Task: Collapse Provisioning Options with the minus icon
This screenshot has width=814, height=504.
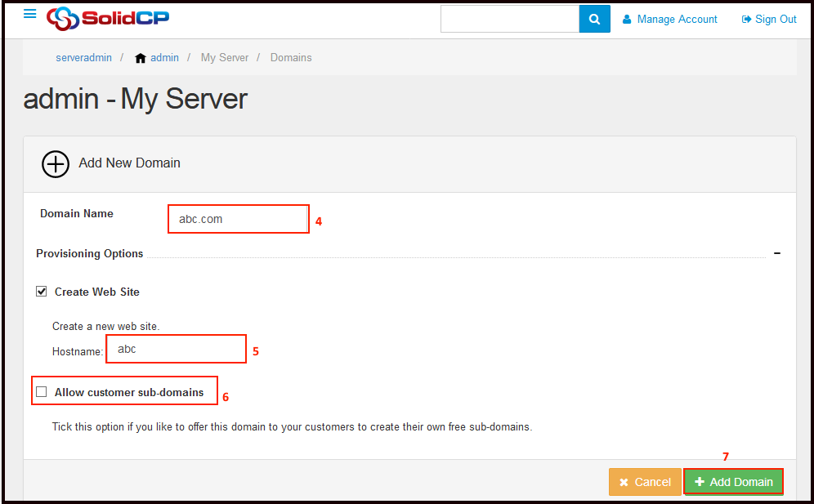Action: point(776,254)
